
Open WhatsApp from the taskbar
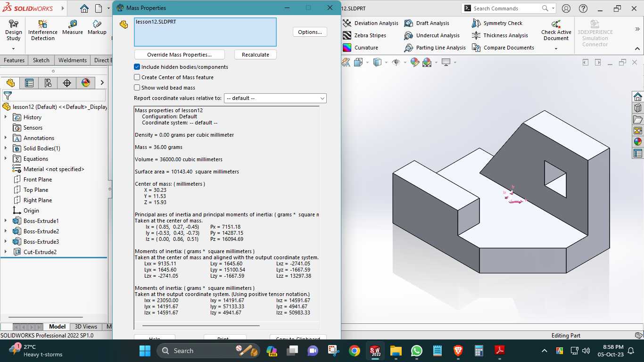coord(417,351)
